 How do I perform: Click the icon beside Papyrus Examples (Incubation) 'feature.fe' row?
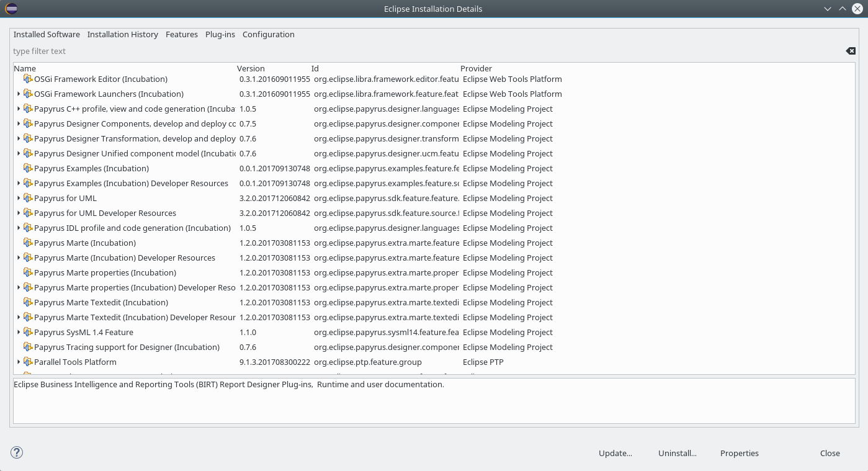pyautogui.click(x=28, y=168)
